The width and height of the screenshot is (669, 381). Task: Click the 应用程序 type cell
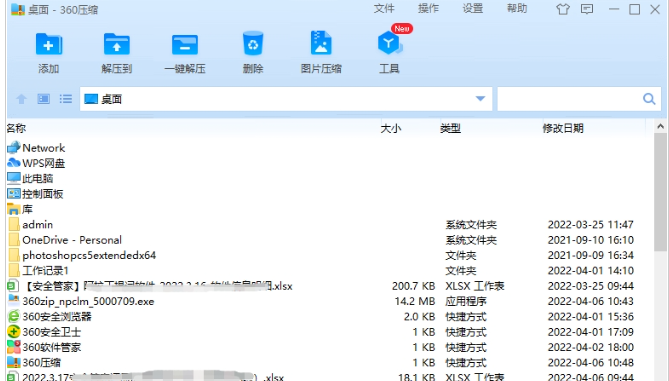[x=466, y=301]
